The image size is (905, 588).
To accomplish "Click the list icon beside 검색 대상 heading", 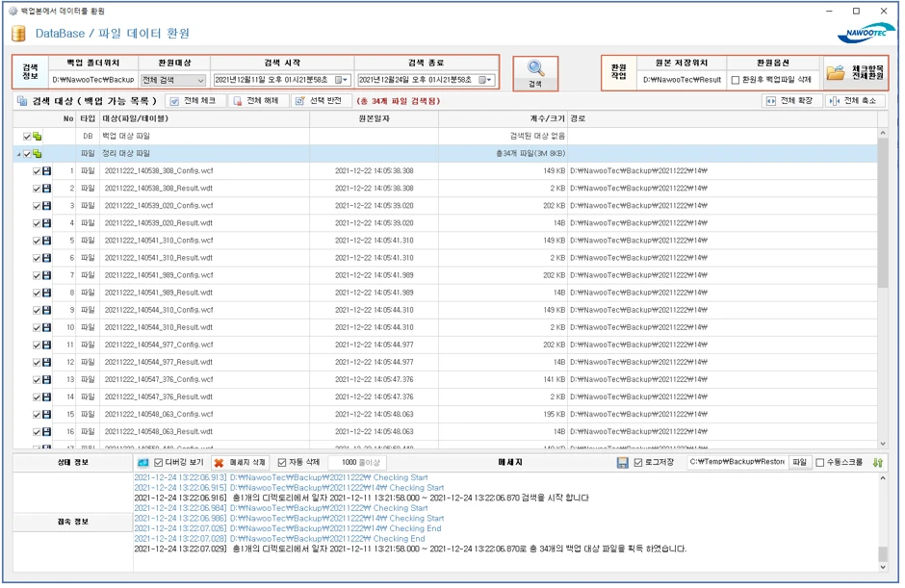I will point(22,101).
